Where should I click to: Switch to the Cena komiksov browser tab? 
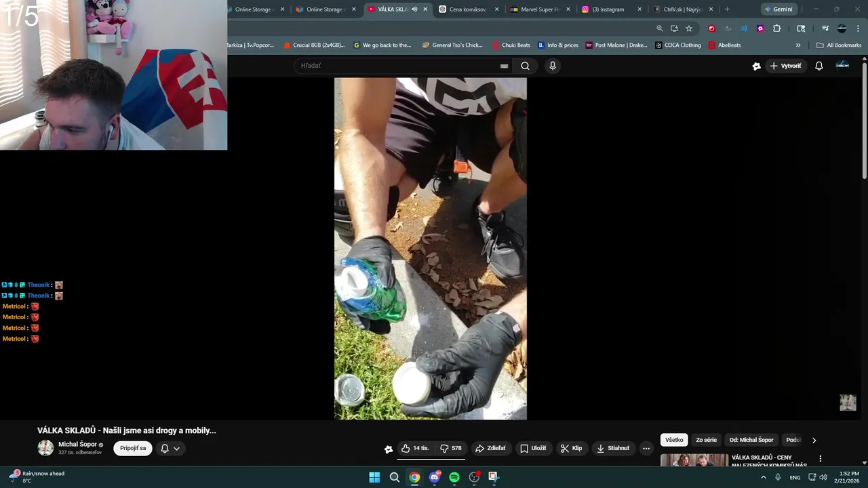(x=469, y=9)
